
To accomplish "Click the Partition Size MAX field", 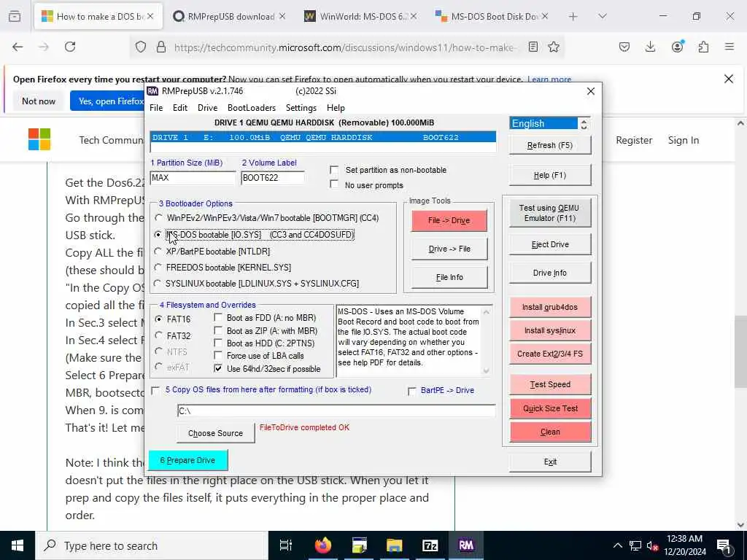I will click(x=193, y=178).
